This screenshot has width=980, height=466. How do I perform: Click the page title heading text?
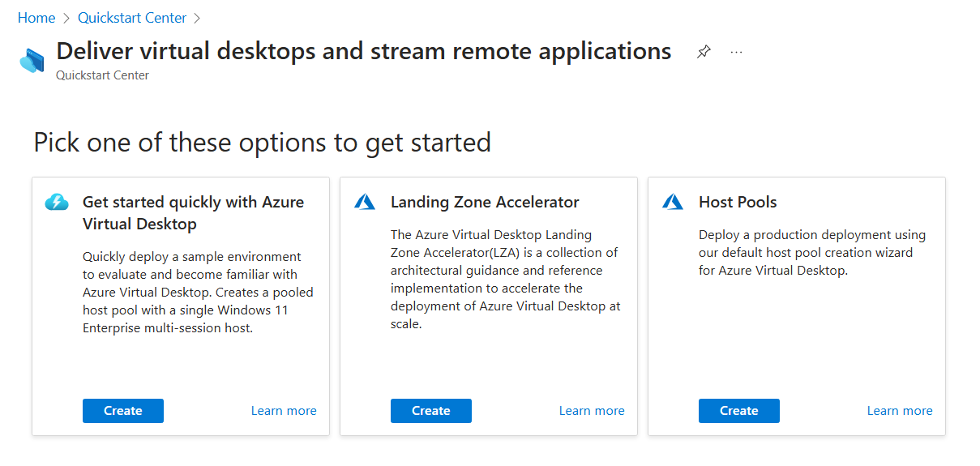pyautogui.click(x=363, y=51)
